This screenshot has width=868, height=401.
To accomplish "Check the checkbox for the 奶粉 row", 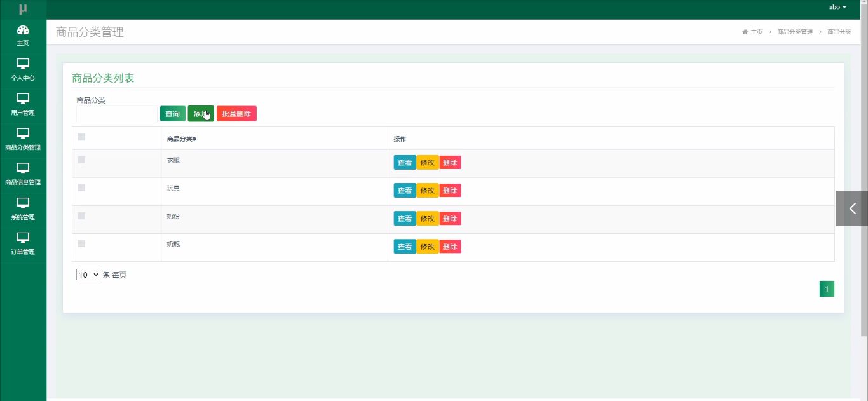I will coord(81,215).
